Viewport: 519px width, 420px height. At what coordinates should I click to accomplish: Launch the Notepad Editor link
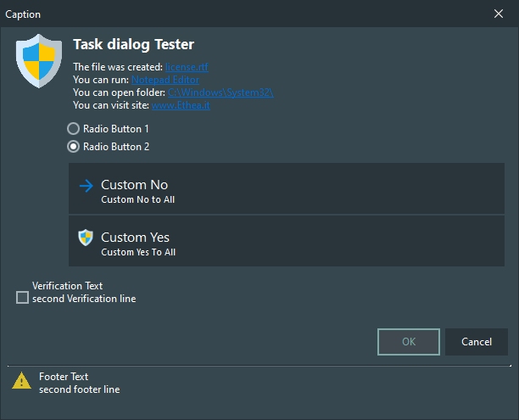165,80
